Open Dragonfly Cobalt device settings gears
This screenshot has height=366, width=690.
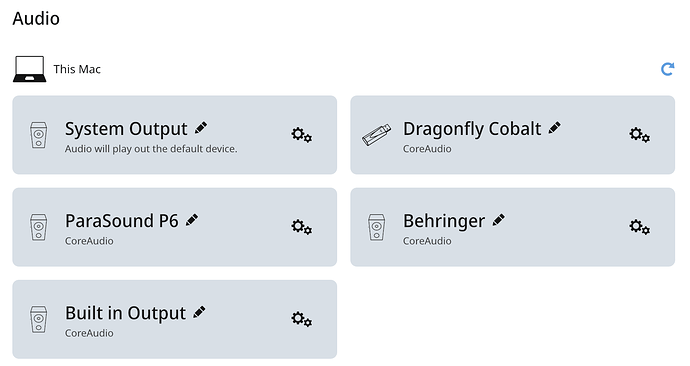(x=639, y=135)
